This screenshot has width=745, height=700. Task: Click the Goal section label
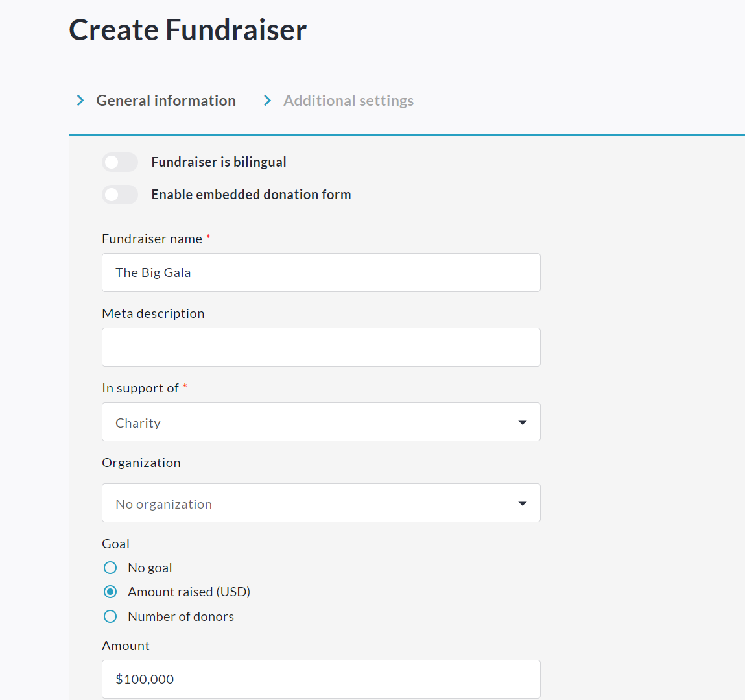tap(116, 544)
